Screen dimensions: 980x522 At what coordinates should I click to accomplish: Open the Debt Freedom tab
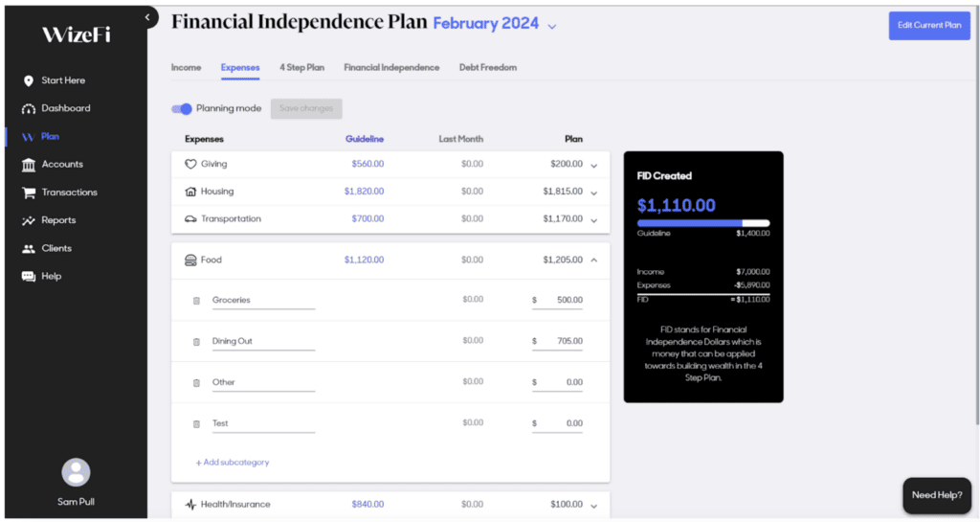click(487, 68)
